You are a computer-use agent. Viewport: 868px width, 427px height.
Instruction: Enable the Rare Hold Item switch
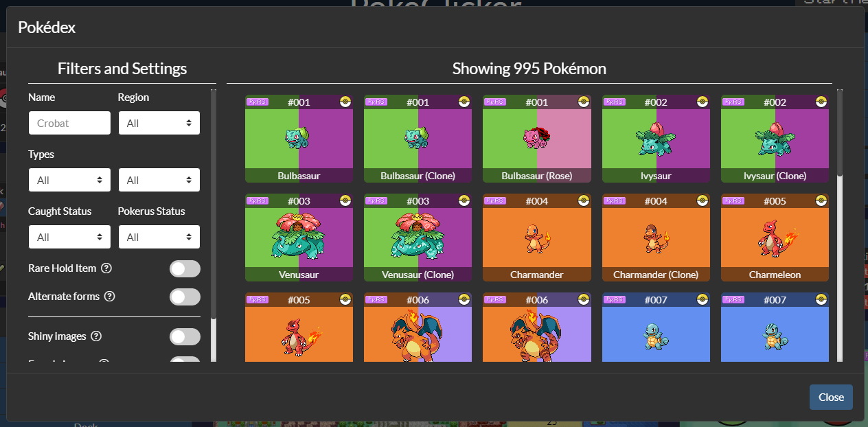185,269
